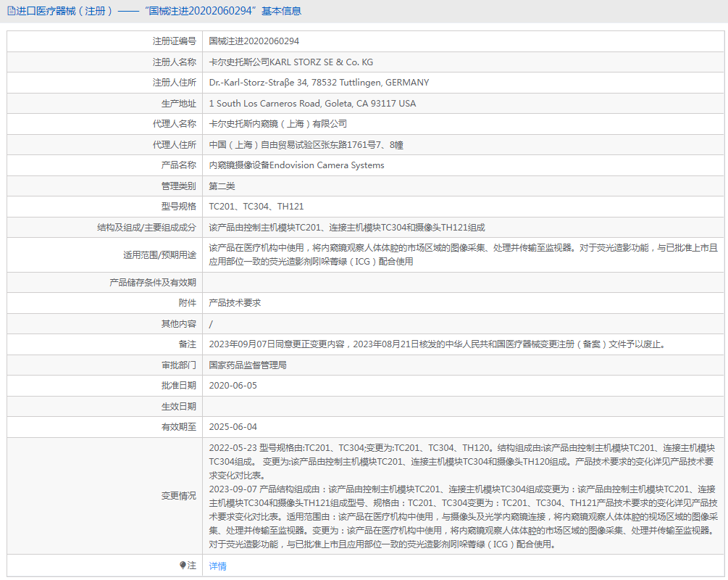Select 内窥镜摄像设备Endovision Camera Systems
This screenshot has width=728, height=580.
tap(297, 165)
